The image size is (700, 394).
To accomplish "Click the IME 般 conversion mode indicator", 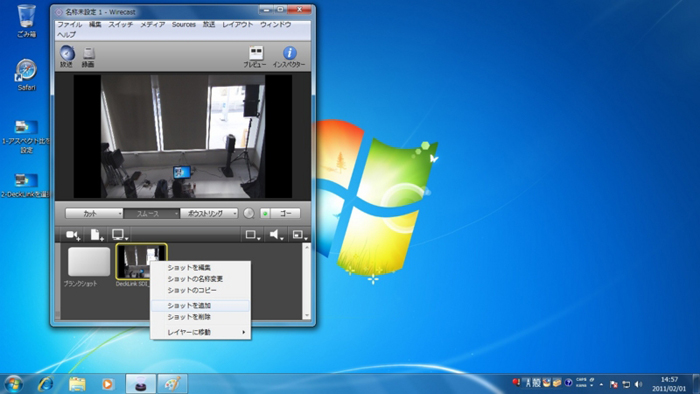I will point(536,382).
